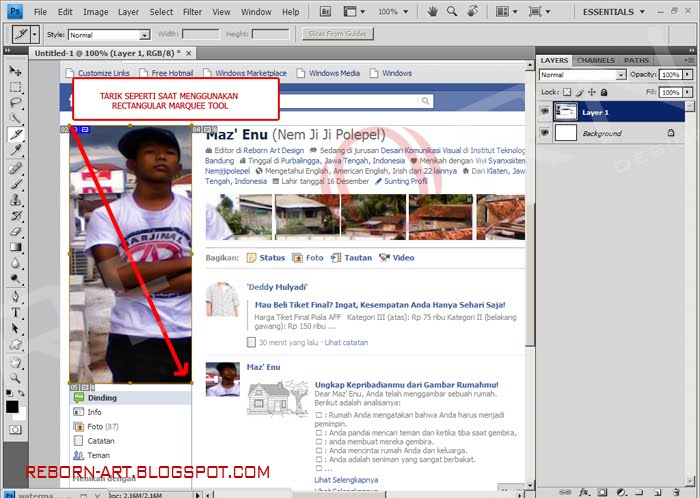
Task: Open the Fill slider arrow
Action: tap(687, 92)
